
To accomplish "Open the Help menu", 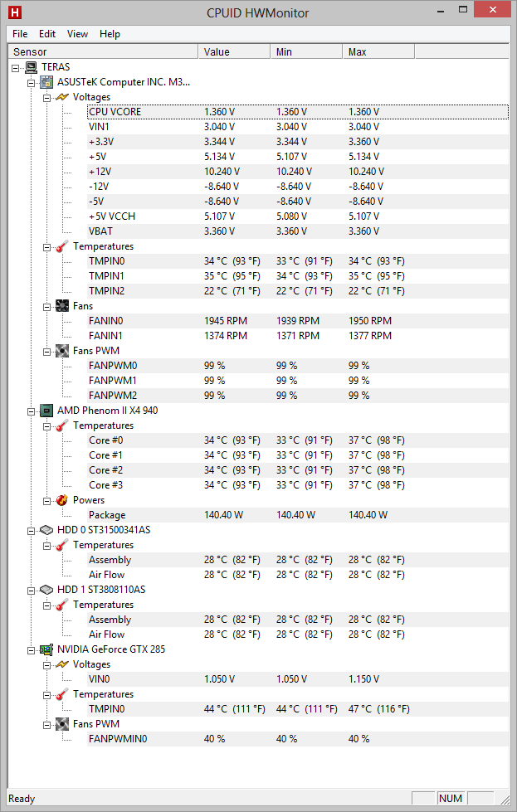I will coord(110,34).
